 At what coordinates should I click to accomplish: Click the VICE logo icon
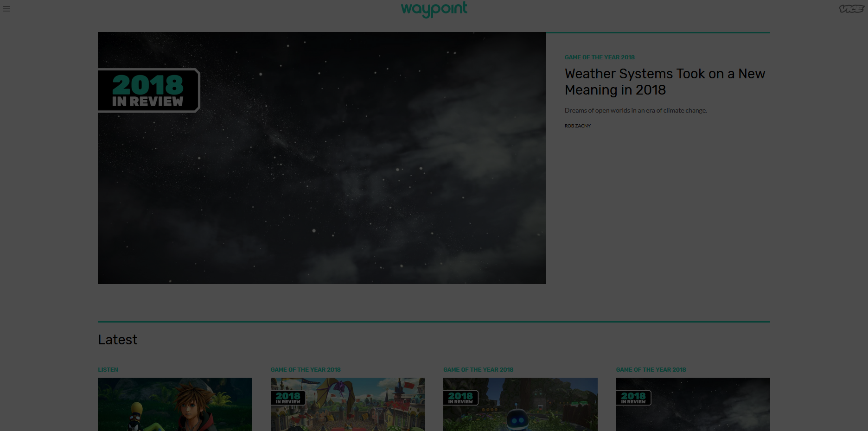851,9
